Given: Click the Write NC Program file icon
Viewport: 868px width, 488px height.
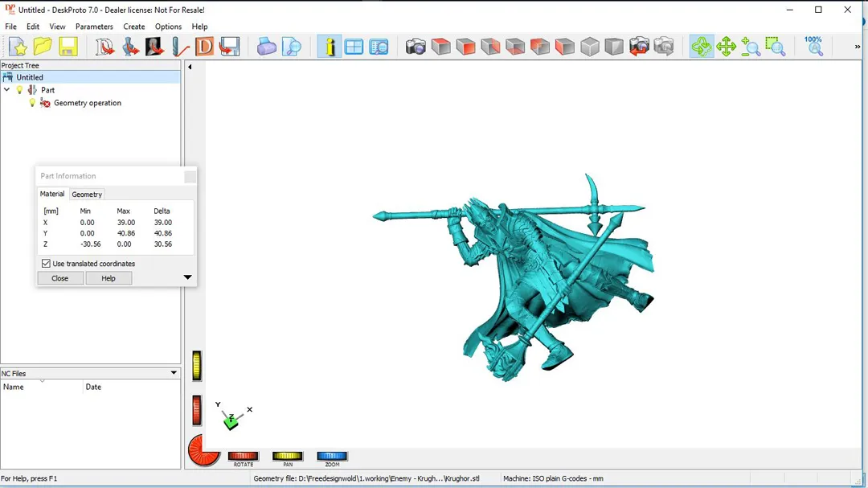Looking at the screenshot, I should [229, 47].
